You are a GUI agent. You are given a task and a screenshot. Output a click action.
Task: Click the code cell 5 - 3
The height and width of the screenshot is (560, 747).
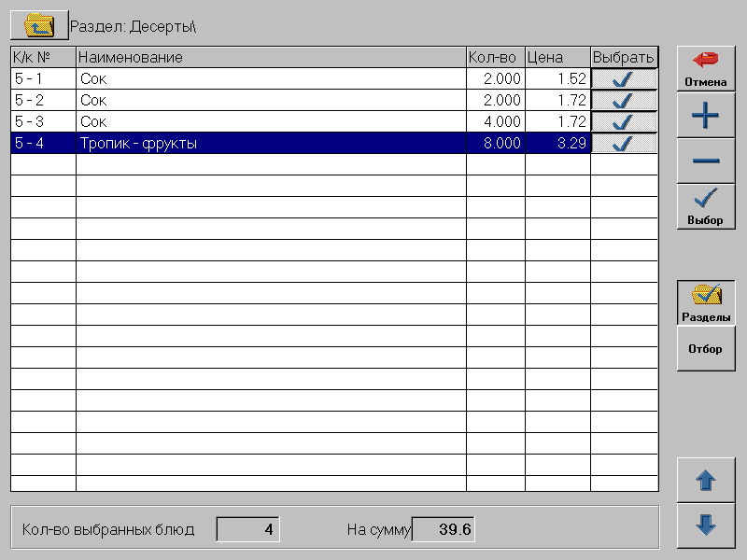[43, 121]
